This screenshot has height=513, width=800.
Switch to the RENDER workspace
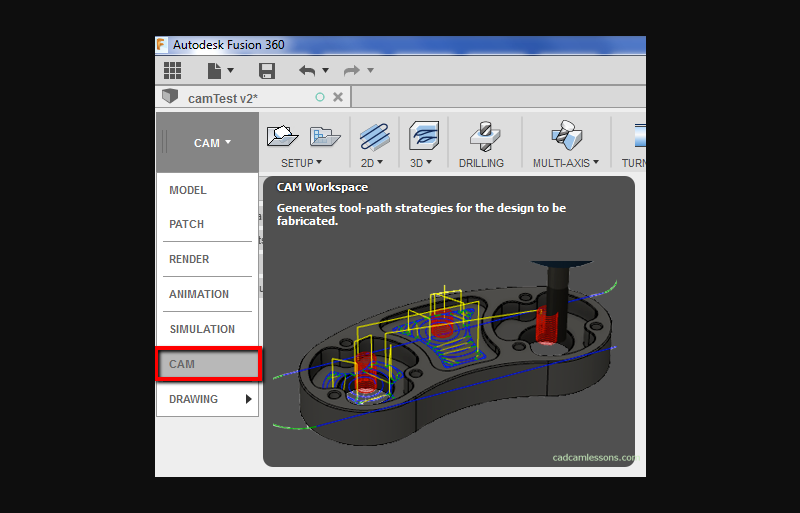(207, 259)
